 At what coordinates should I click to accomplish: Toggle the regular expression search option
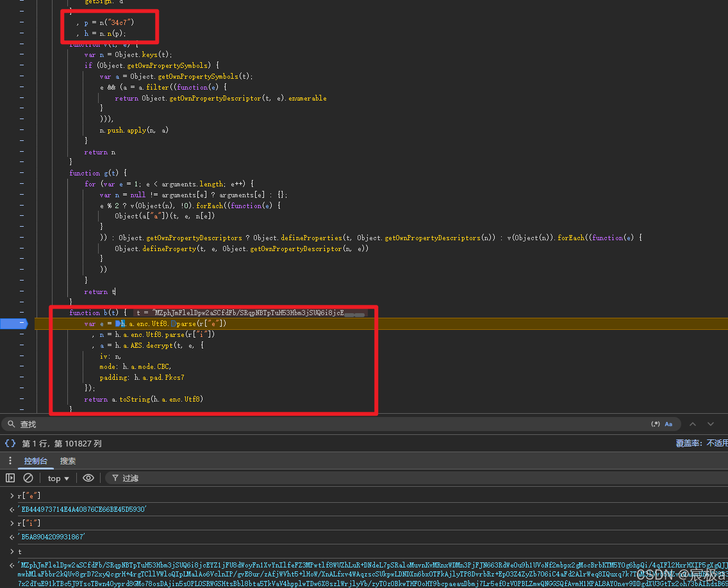click(655, 424)
